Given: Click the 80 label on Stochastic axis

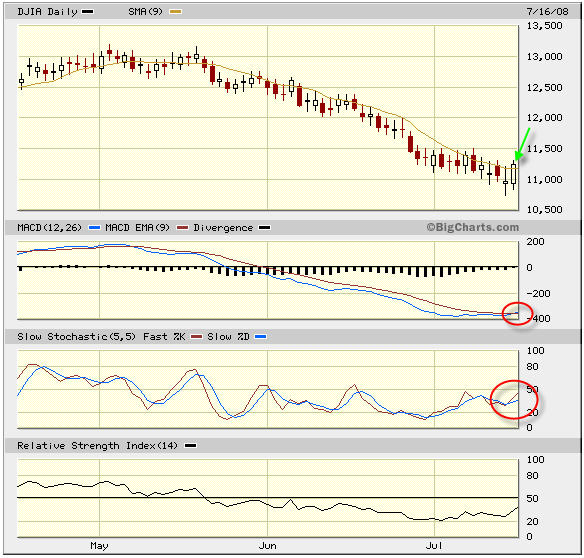Looking at the screenshot, I should [x=532, y=367].
